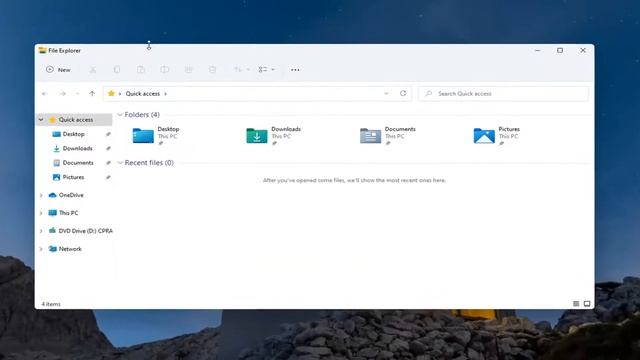This screenshot has height=360, width=640.
Task: Refresh the Quick access view
Action: tap(403, 93)
